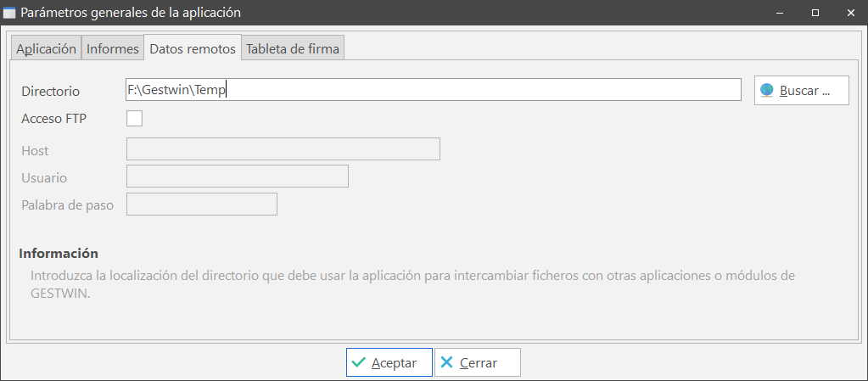Click the Acceso FTP label text
Screen dimensions: 868x381
(53, 118)
